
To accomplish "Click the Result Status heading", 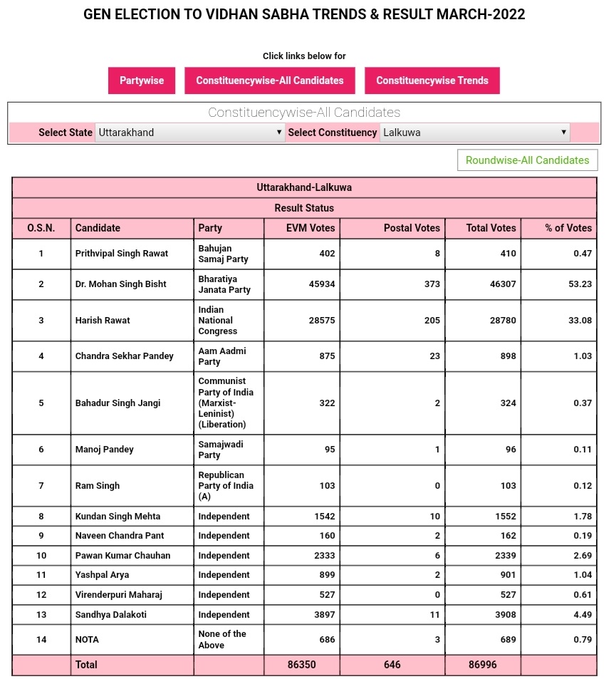I will pos(304,208).
